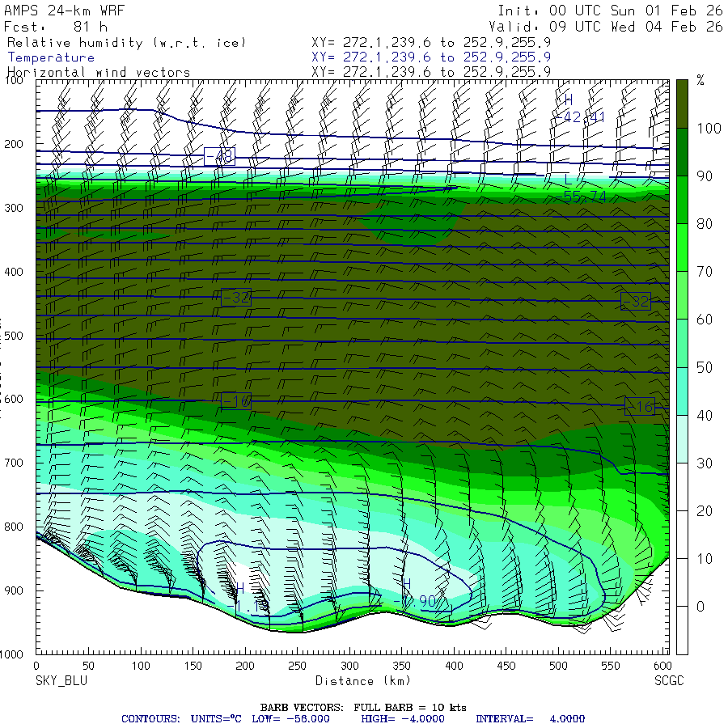Click the 250 km distance axis label

point(297,666)
